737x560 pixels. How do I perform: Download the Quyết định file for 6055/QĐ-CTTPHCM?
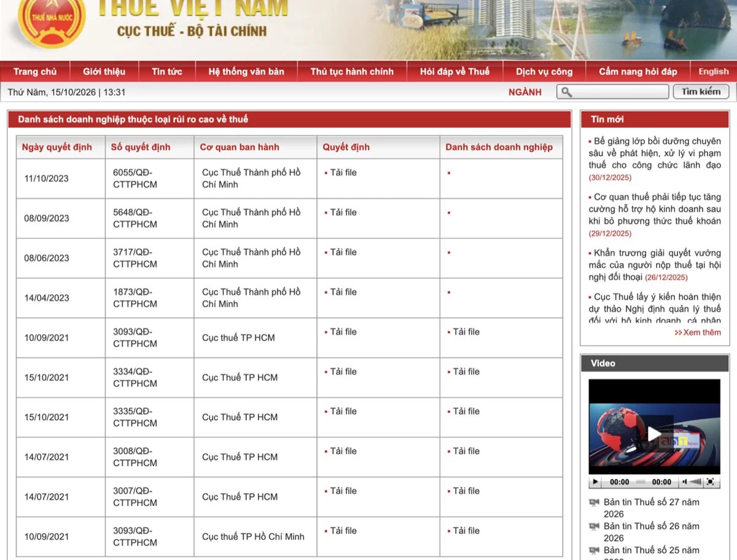343,173
